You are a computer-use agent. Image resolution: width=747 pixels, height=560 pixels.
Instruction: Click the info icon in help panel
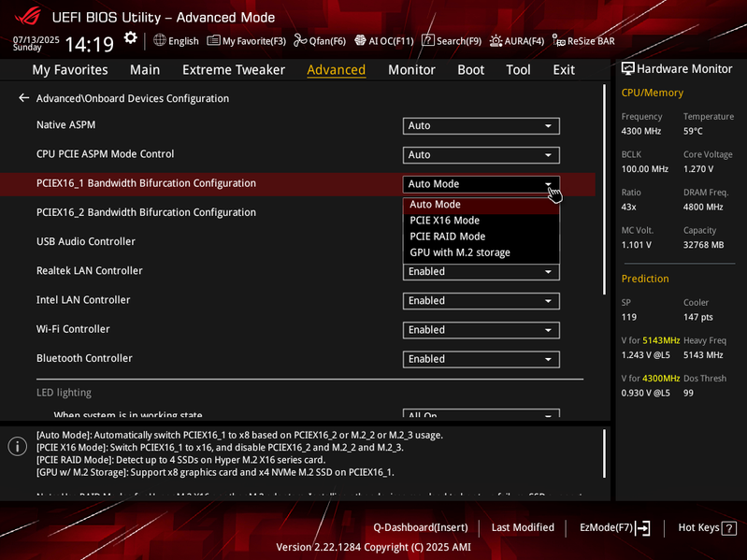pos(18,447)
